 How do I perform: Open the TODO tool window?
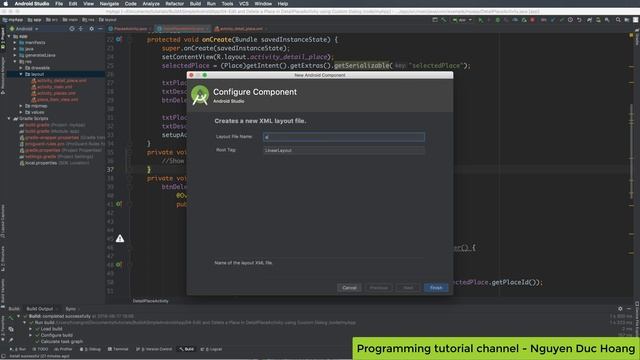40,349
